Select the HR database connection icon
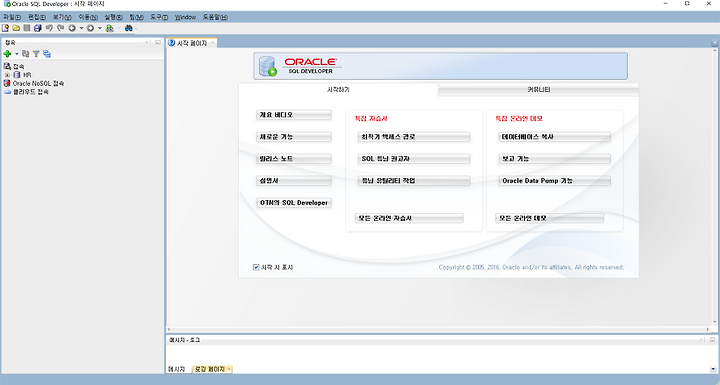720x385 pixels. [x=17, y=74]
